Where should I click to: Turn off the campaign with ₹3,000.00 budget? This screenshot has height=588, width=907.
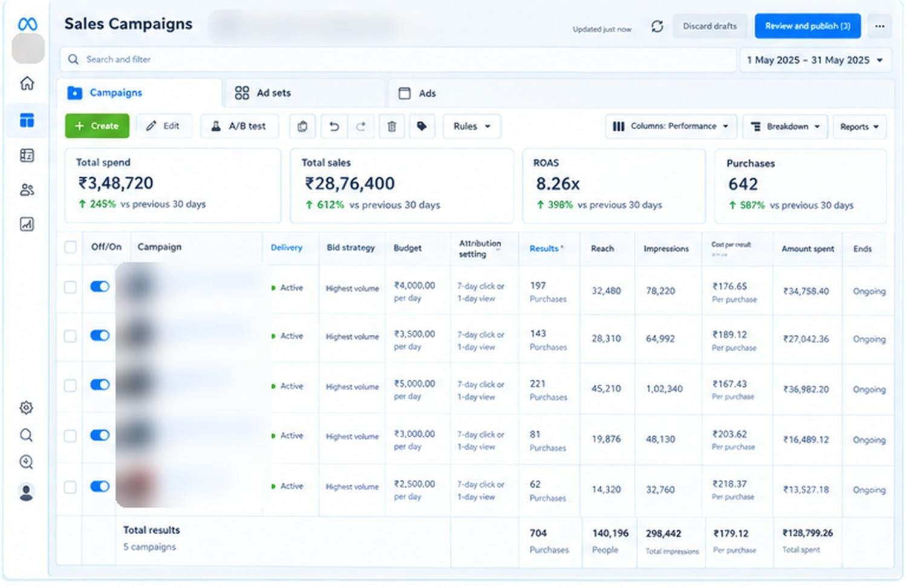click(x=100, y=435)
